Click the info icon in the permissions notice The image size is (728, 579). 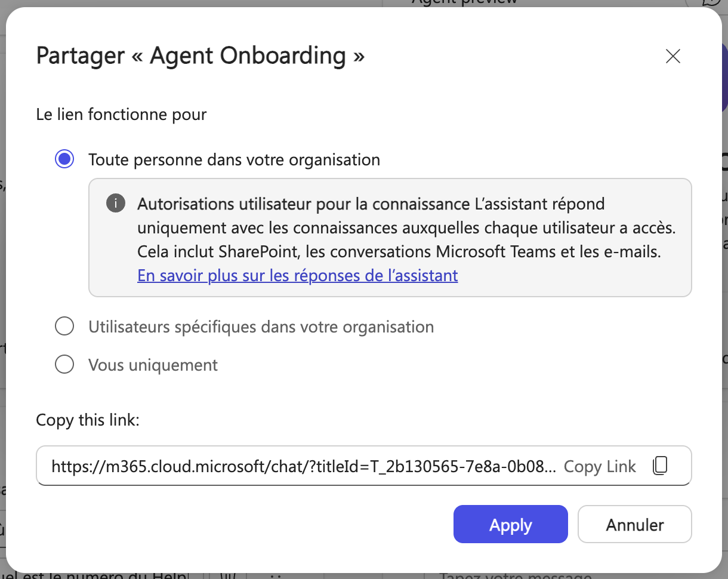point(116,204)
